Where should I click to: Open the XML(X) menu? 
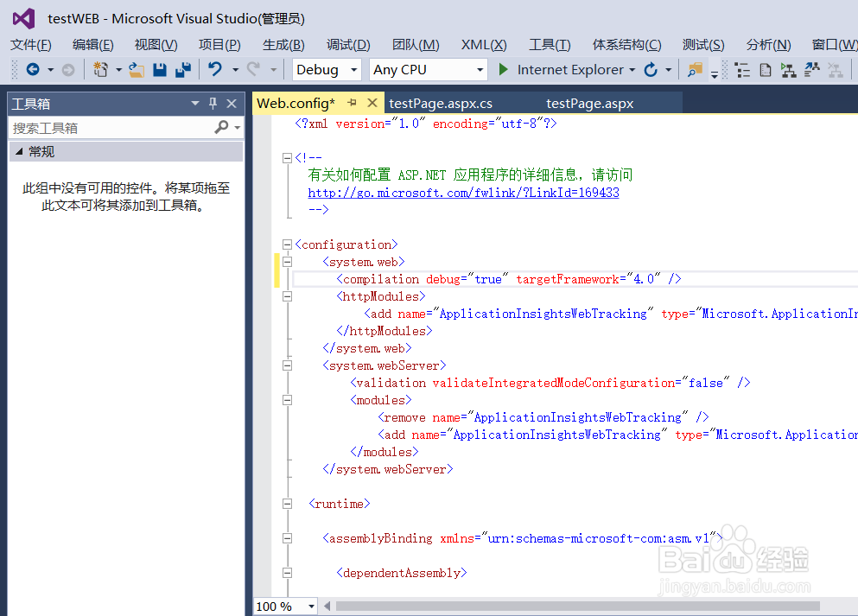tap(484, 44)
